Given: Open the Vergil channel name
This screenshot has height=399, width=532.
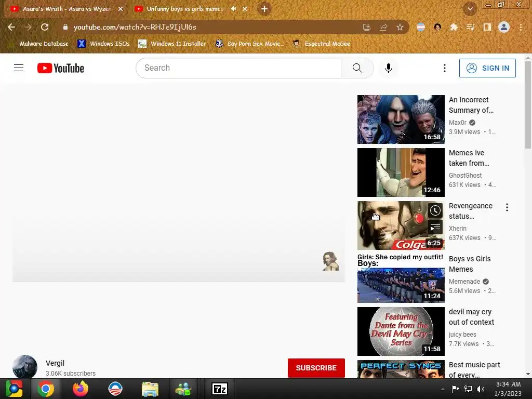Looking at the screenshot, I should tap(55, 363).
